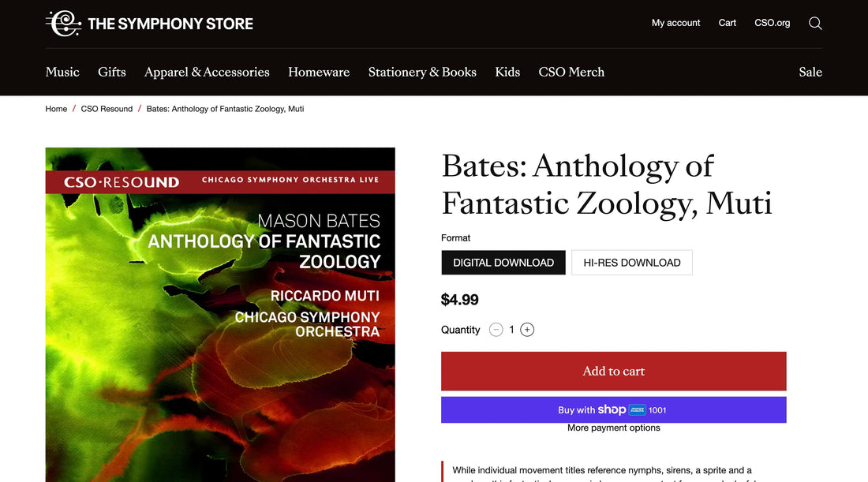This screenshot has height=482, width=868.
Task: Select the Digital Download format
Action: [503, 263]
